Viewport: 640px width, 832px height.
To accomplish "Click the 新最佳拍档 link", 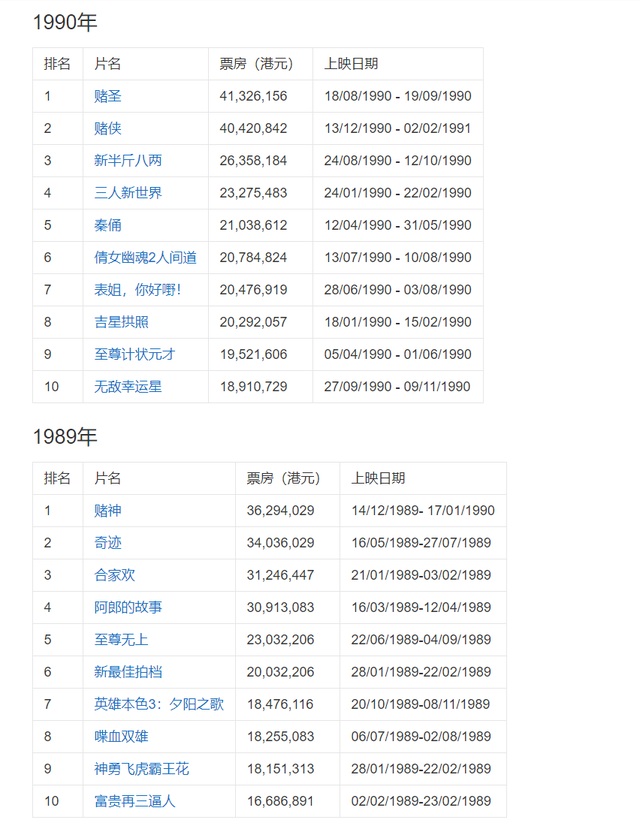I will tap(128, 672).
